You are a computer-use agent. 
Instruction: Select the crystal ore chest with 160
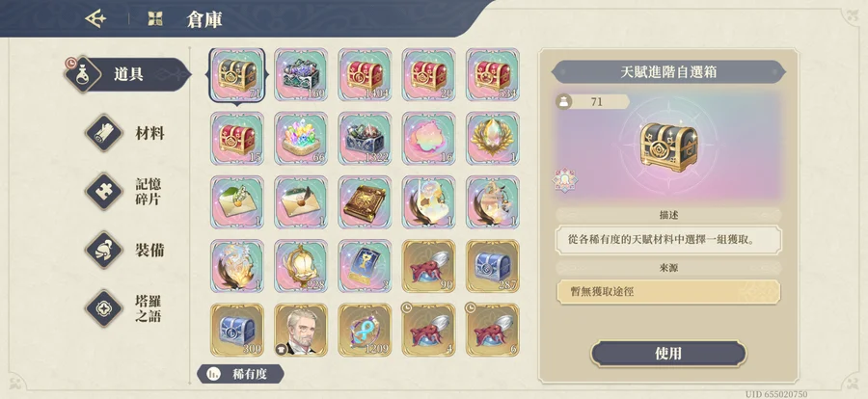point(301,75)
